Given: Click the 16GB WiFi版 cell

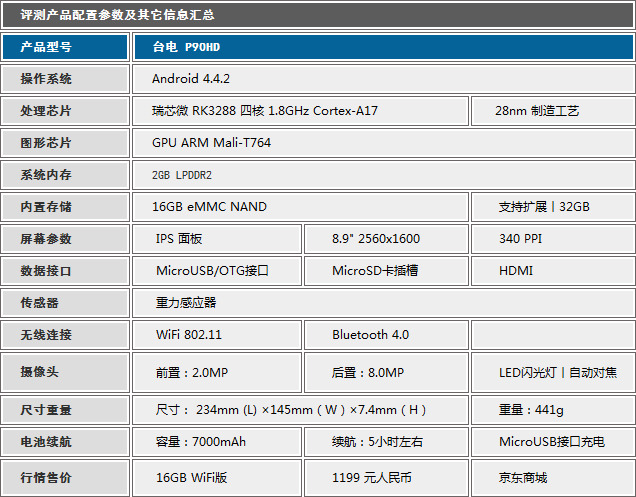Looking at the screenshot, I should [217, 478].
